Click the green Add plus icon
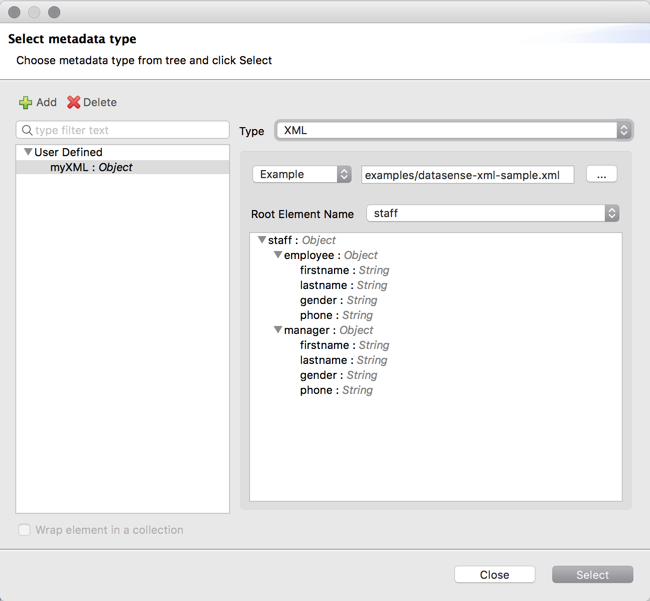This screenshot has height=601, width=650. pos(26,103)
